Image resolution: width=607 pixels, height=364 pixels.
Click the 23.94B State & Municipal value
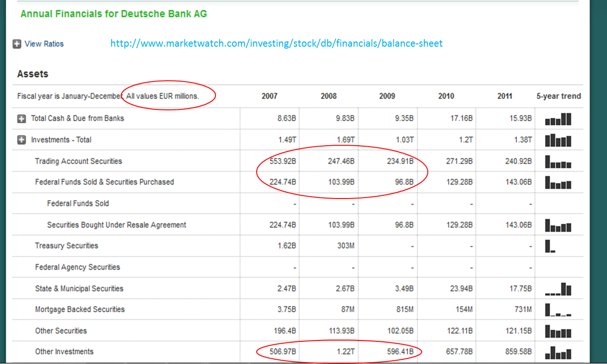click(461, 289)
